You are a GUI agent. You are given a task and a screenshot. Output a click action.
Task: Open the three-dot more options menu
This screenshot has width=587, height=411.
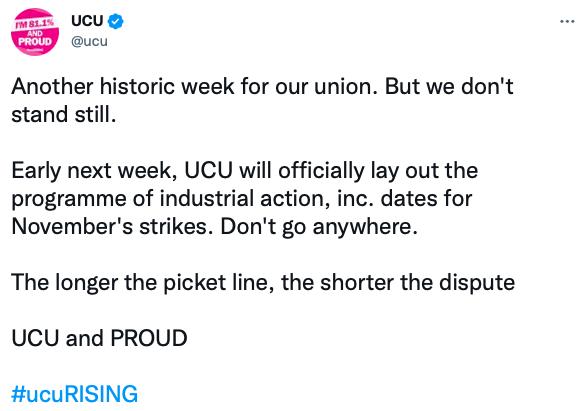pyautogui.click(x=567, y=22)
